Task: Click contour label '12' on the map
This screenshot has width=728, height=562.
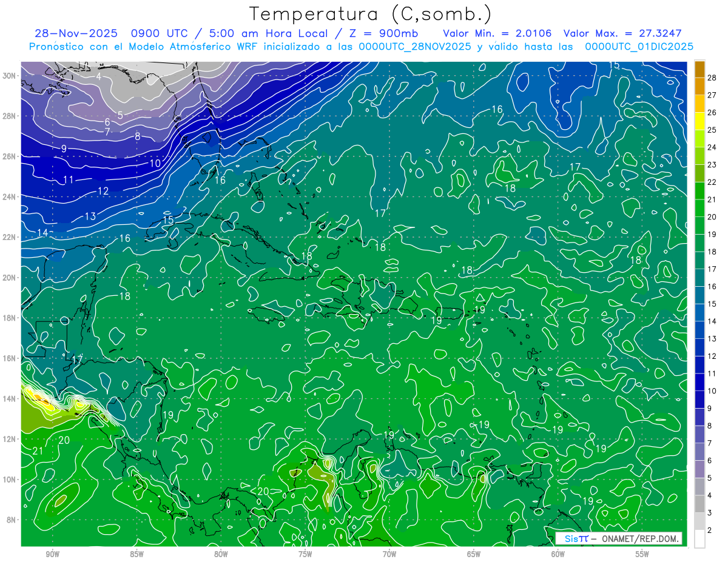Action: coord(103,191)
